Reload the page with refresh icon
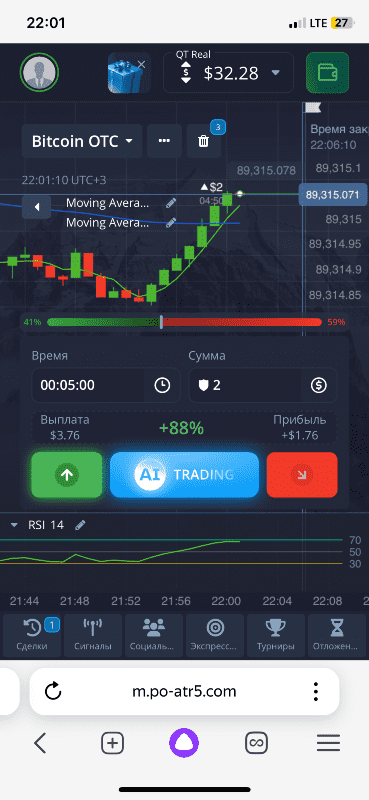Image resolution: width=369 pixels, height=800 pixels. [x=53, y=692]
